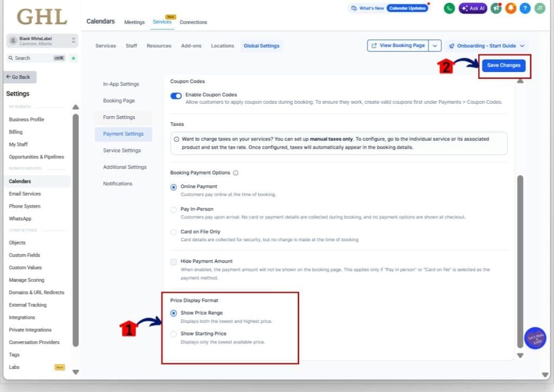Image resolution: width=554 pixels, height=392 pixels.
Task: Check the Hide Payment Amount checkbox
Action: (x=174, y=262)
